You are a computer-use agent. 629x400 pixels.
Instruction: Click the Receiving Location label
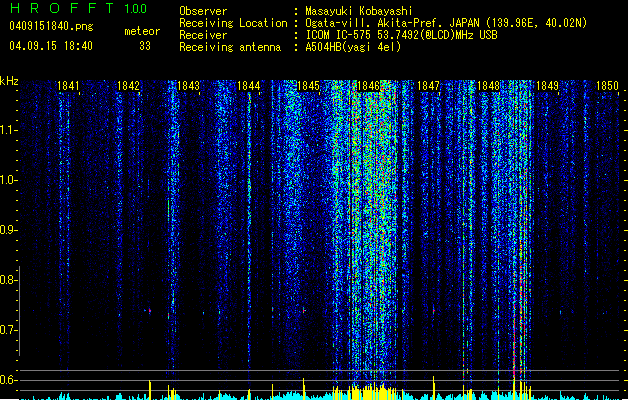click(233, 23)
